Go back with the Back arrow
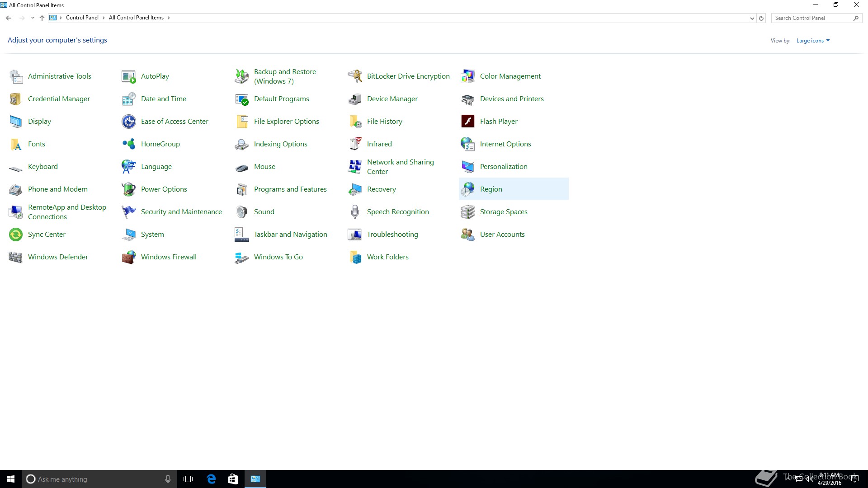Screen dimensions: 868x488 [x=9, y=18]
